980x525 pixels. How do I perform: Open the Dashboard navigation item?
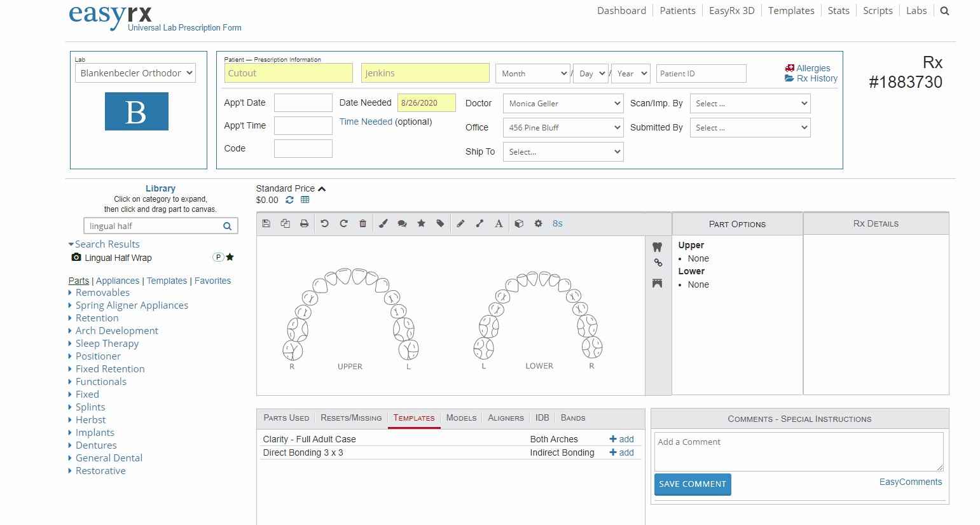(621, 11)
